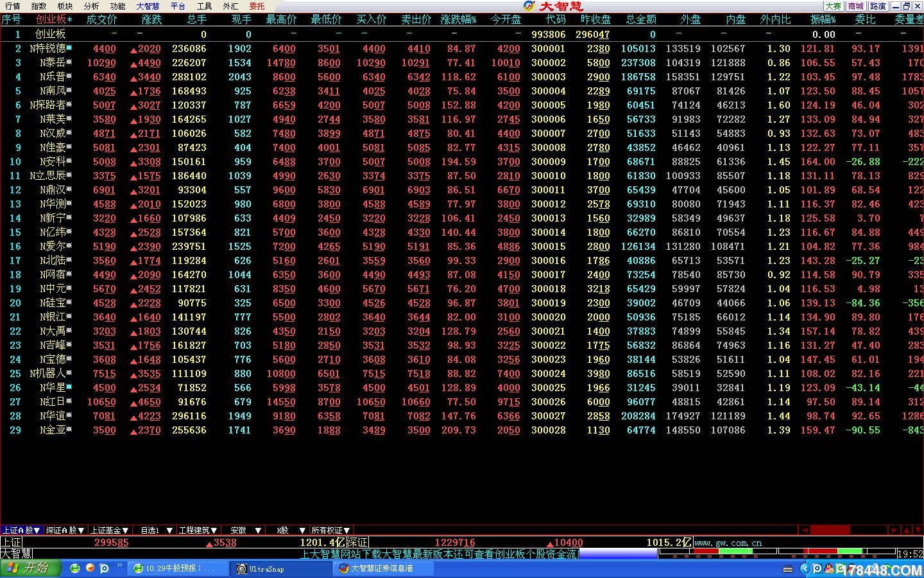Image resolution: width=924 pixels, height=578 pixels.
Task: Open UltraSnap from the taskbar
Action: [281, 568]
